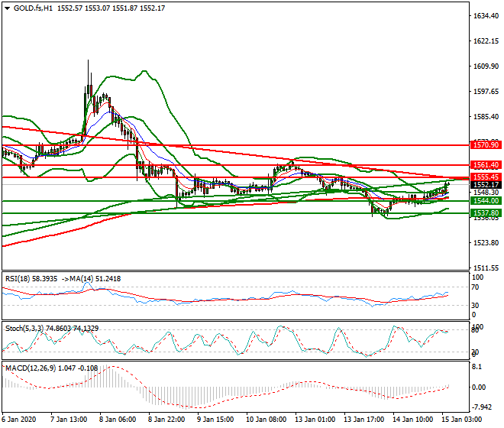Click the MACD 0.00 scale value
Screen dimensions: 504x428
point(479,387)
